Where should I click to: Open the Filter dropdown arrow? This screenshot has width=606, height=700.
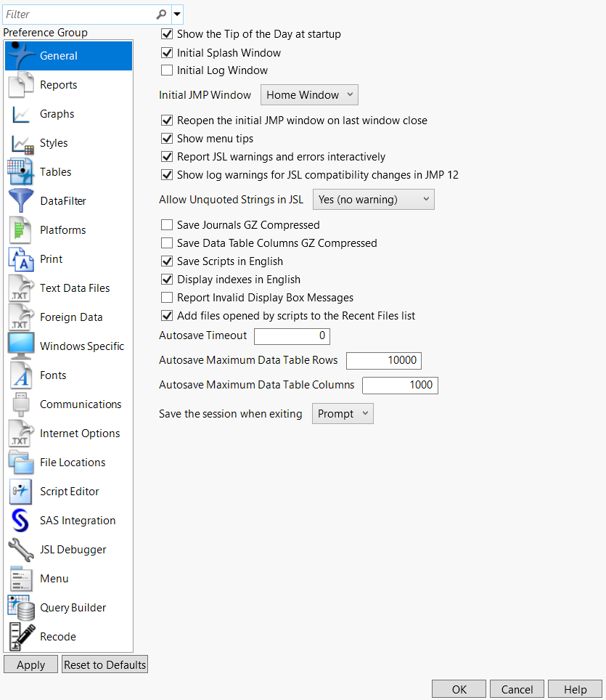pyautogui.click(x=176, y=14)
